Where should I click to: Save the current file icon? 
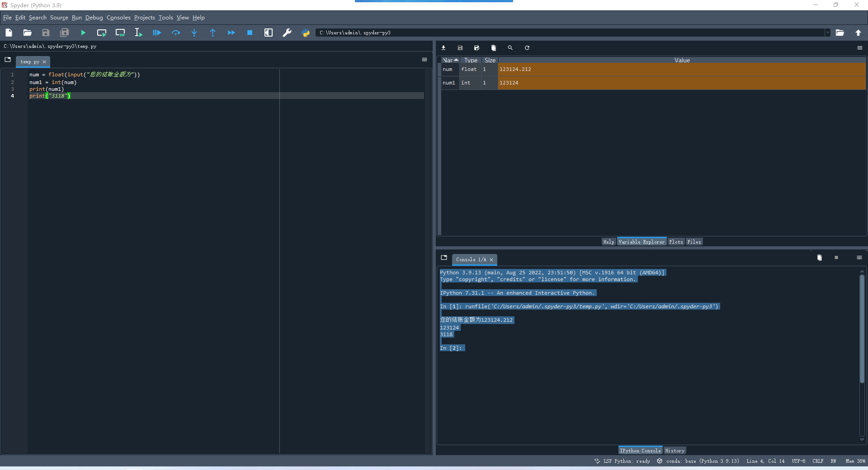(46, 33)
